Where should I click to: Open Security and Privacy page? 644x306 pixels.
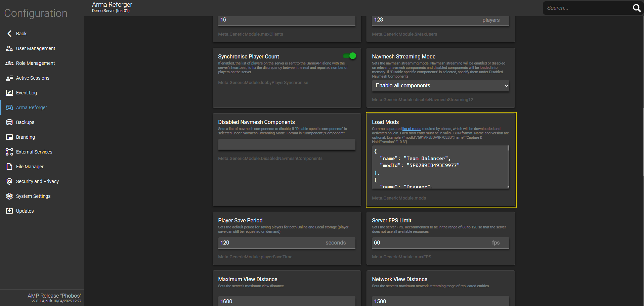pos(42,181)
